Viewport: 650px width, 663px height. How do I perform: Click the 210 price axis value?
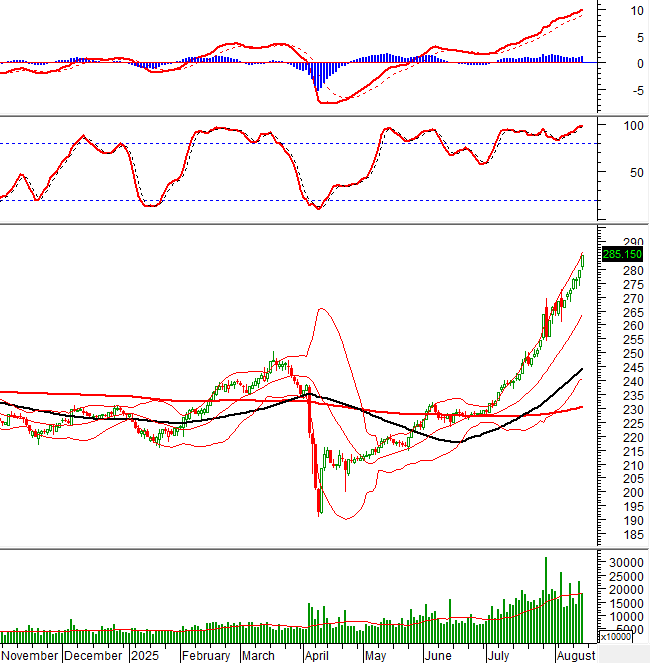[633, 466]
